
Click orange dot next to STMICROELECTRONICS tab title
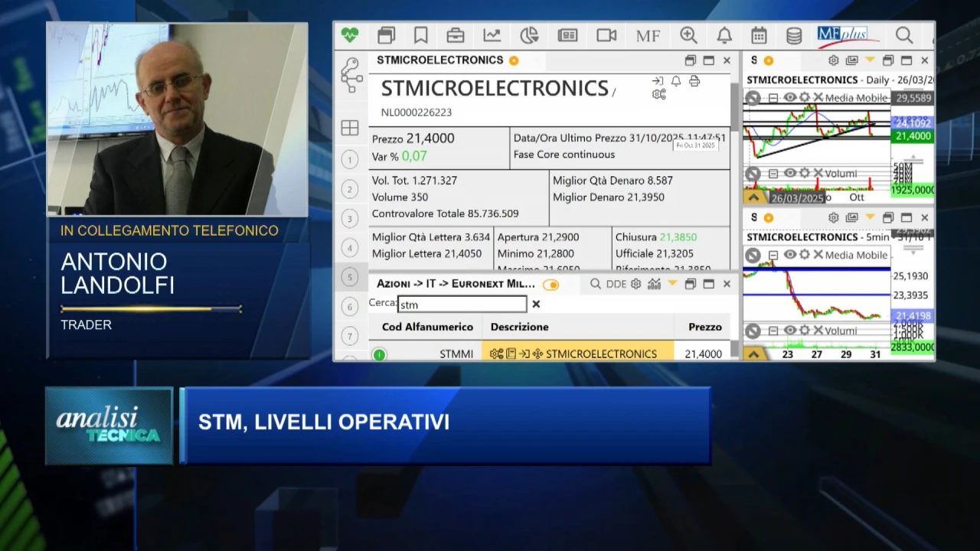tap(514, 60)
